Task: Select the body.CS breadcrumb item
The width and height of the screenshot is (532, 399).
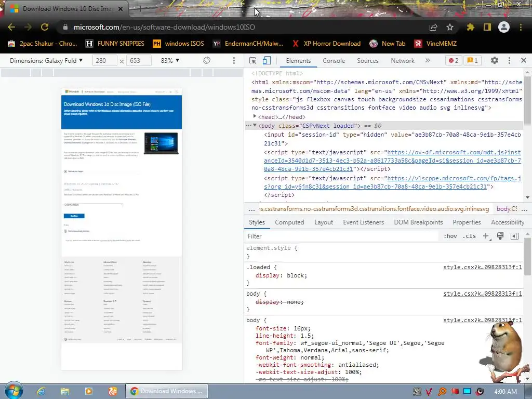Action: tap(507, 209)
